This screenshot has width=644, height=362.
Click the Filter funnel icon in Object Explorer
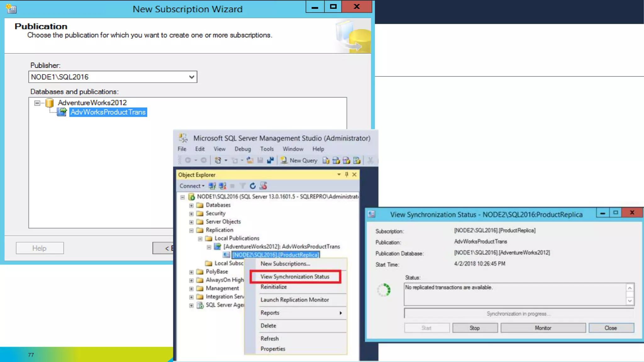point(242,186)
